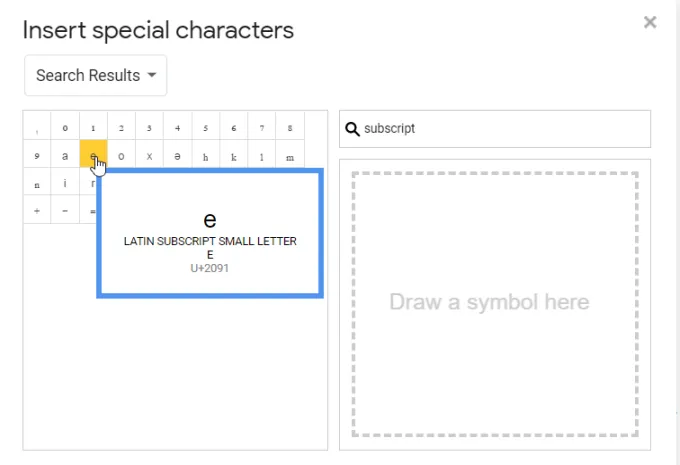
Task: Insert the subscript letter x
Action: point(149,156)
